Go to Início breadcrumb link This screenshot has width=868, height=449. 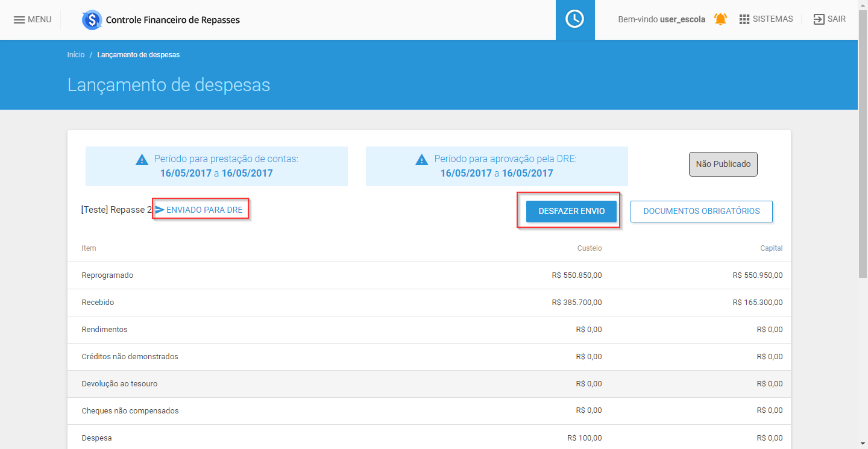click(76, 55)
